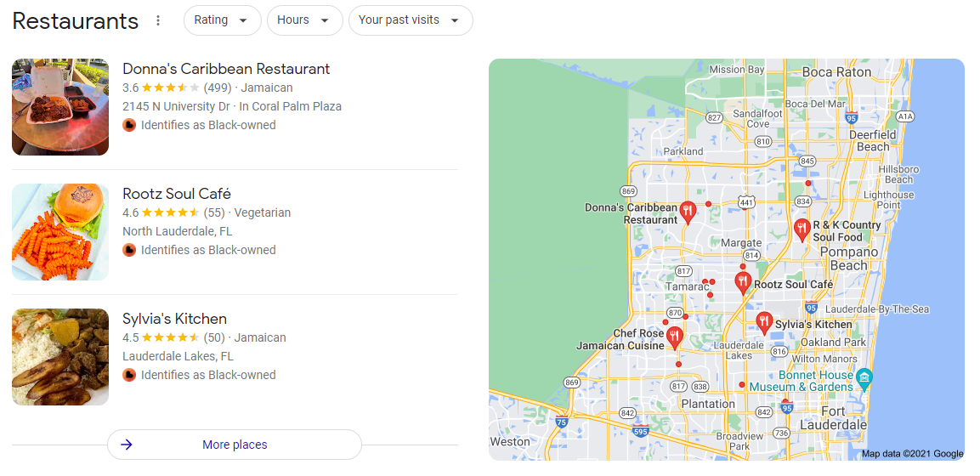Click More places button
This screenshot has height=476, width=980.
coord(235,445)
